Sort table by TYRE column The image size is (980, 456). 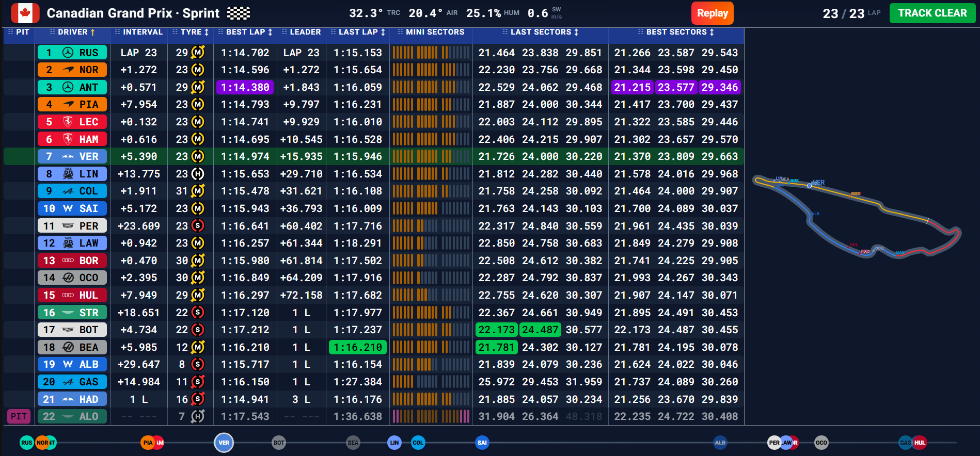point(191,32)
